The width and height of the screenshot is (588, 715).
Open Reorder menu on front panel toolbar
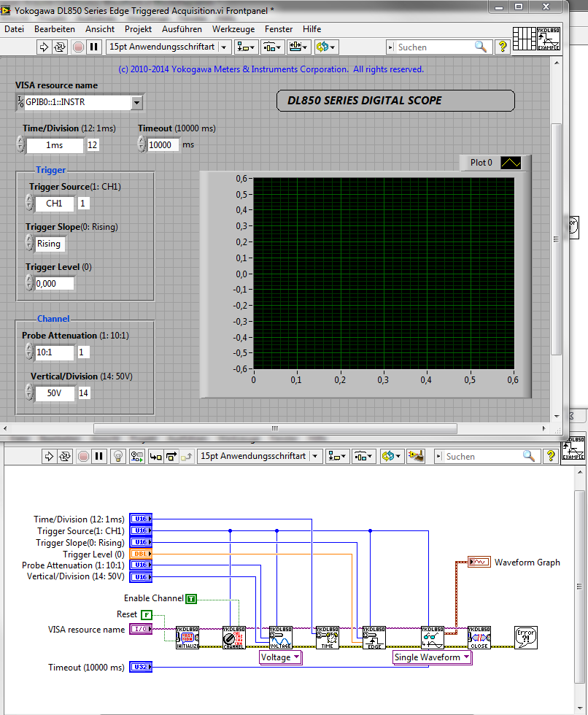coord(326,47)
